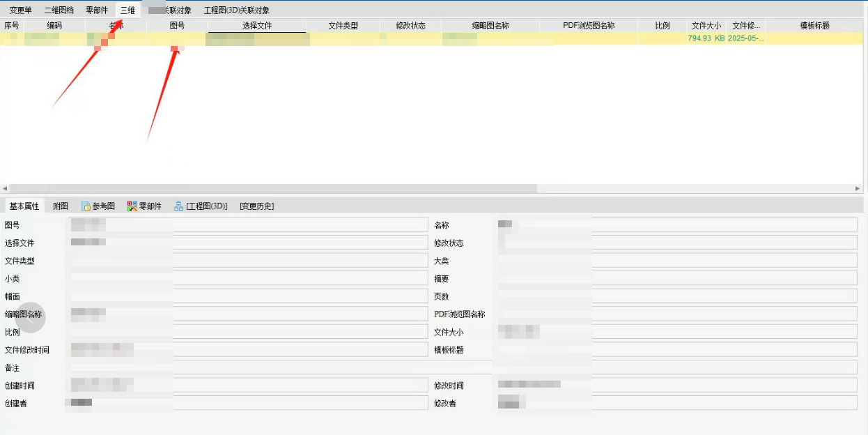Image resolution: width=868 pixels, height=435 pixels.
Task: Focus the 修改者 input field
Action: [x=676, y=403]
